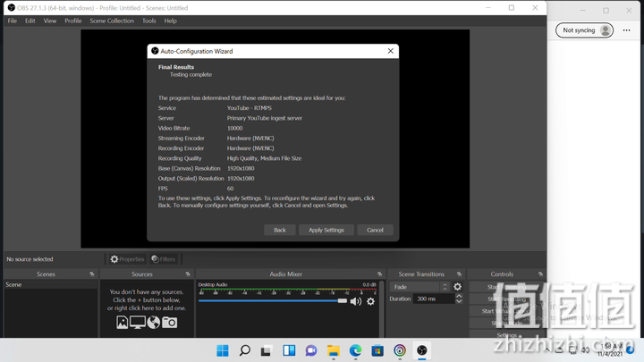Pop out the Sources dock
The width and height of the screenshot is (644, 362).
pyautogui.click(x=188, y=274)
